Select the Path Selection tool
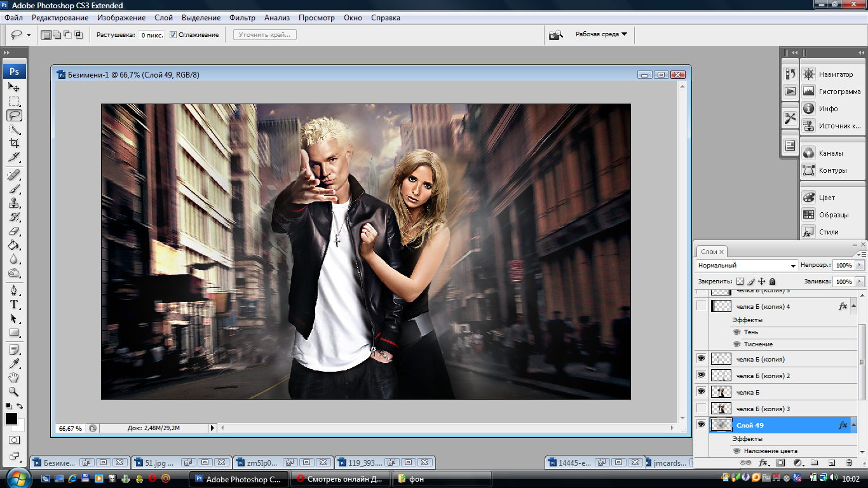Viewport: 868px width, 488px height. (14, 318)
